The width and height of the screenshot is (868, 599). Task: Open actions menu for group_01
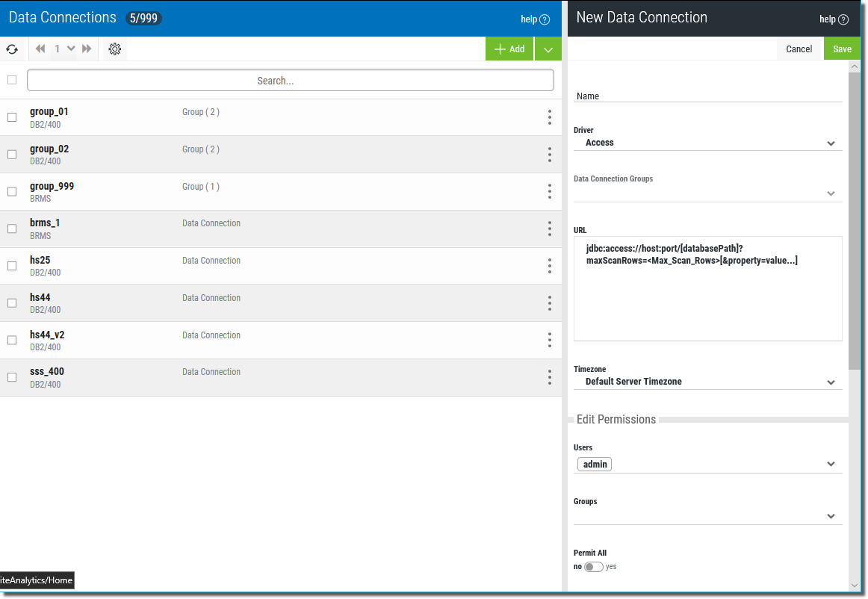(550, 117)
